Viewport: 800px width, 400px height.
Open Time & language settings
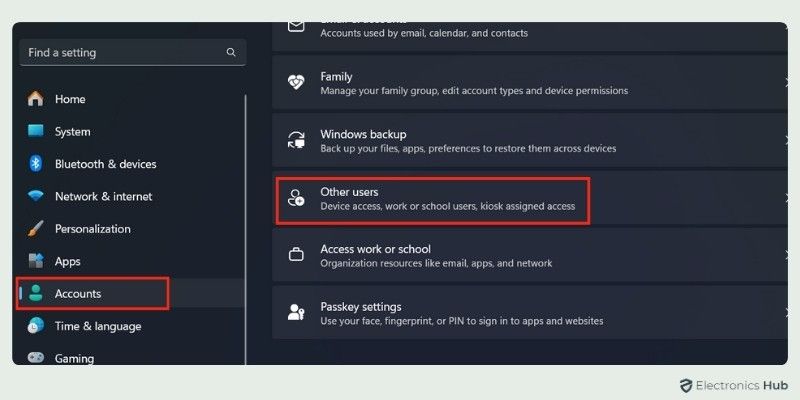click(132, 326)
